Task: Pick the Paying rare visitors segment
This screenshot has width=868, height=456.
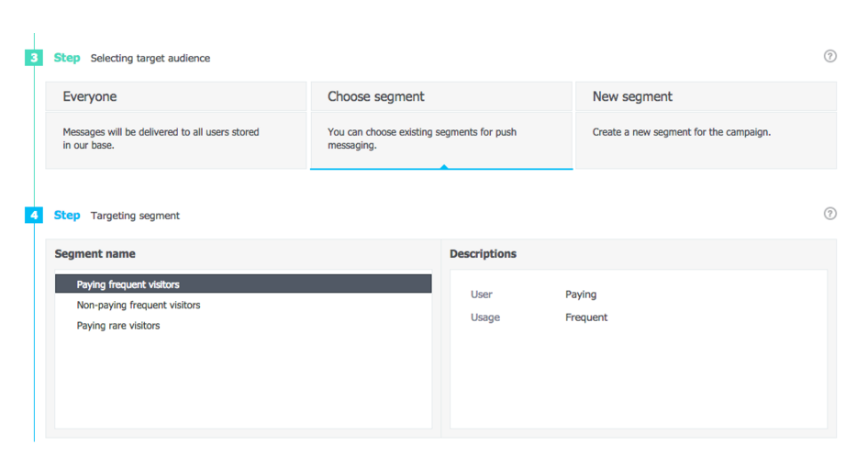Action: tap(118, 325)
